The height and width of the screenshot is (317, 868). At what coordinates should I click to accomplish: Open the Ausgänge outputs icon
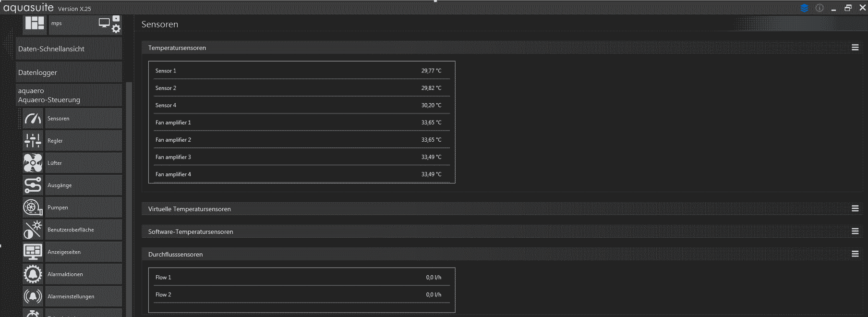click(33, 185)
